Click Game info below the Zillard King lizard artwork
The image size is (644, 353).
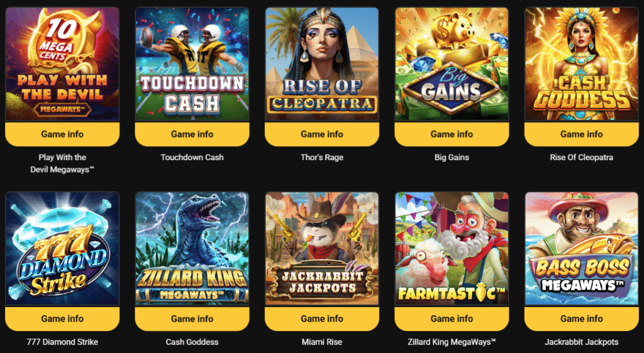pyautogui.click(x=192, y=318)
